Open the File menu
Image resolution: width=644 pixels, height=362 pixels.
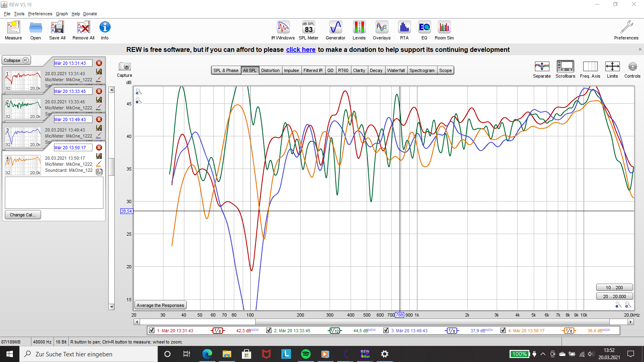[x=7, y=14]
